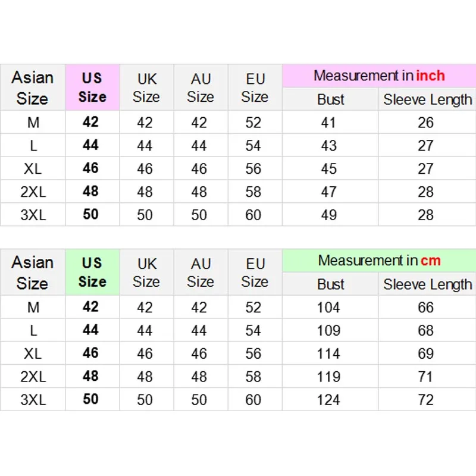Click Sleeve Length header in the inch table
Viewport: 476px width, 476px height.
(427, 99)
